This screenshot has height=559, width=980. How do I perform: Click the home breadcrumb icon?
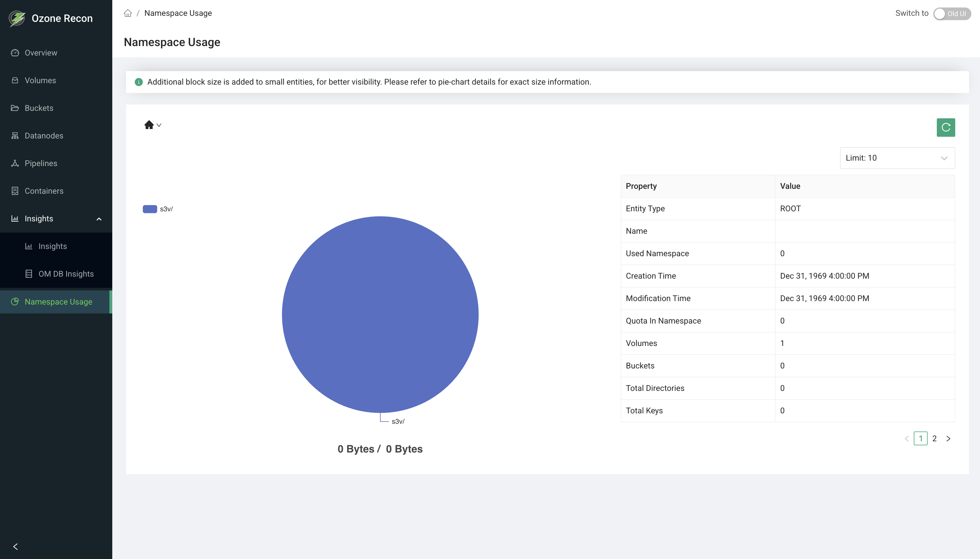coord(128,13)
